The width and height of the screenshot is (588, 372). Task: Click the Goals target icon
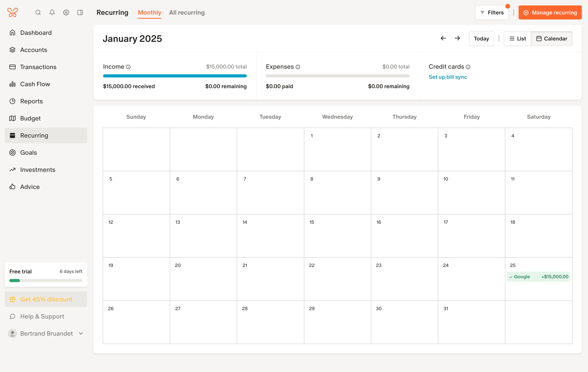point(12,153)
